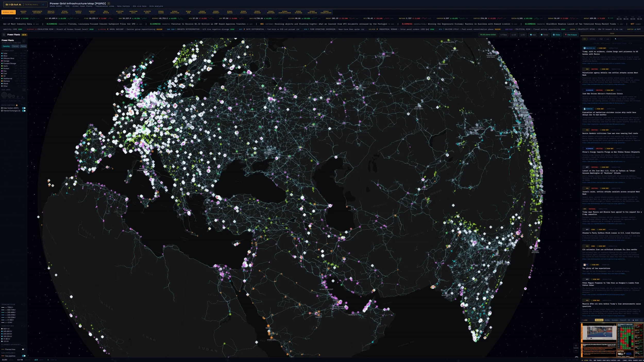Click the settings icon beside SIZE (MW)
The width and height of the screenshot is (644, 362).
(24, 90)
